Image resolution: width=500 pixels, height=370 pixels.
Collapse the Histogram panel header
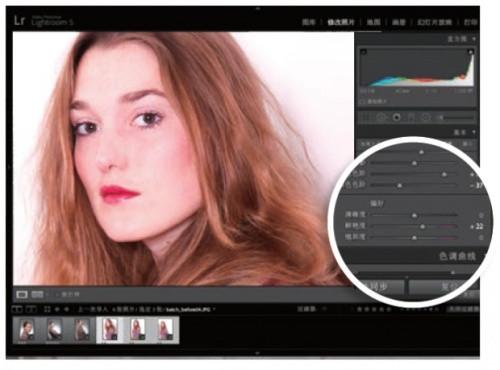coord(474,39)
